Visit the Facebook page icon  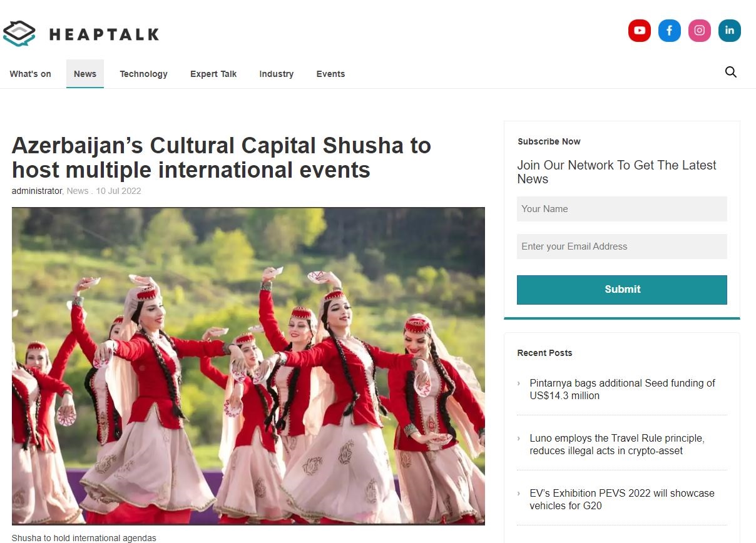pyautogui.click(x=670, y=30)
